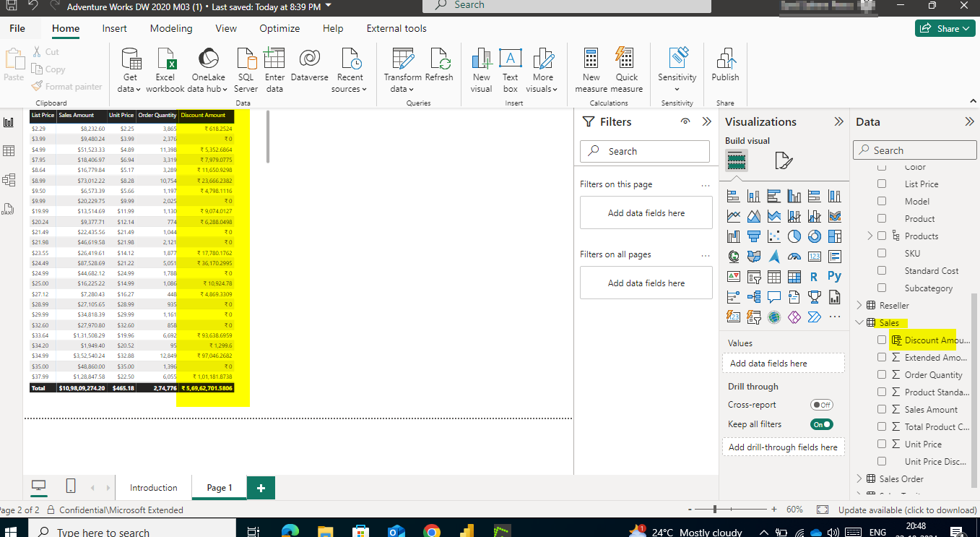Switch to the Introduction page tab
980x537 pixels.
coord(154,488)
